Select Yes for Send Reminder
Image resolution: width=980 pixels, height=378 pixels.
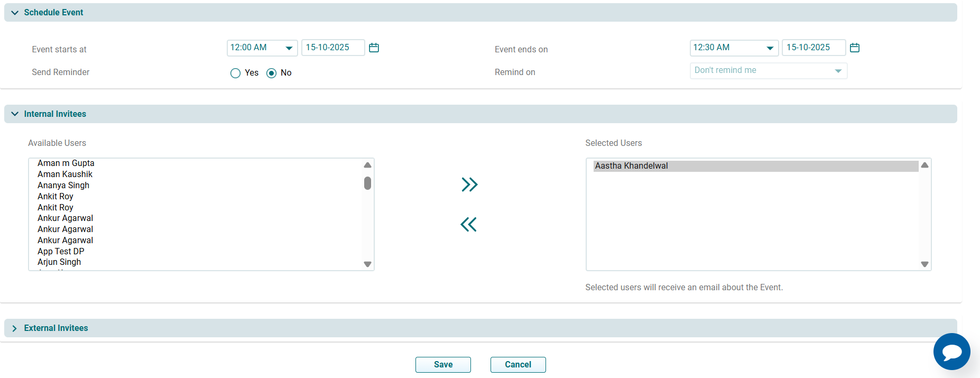(236, 73)
